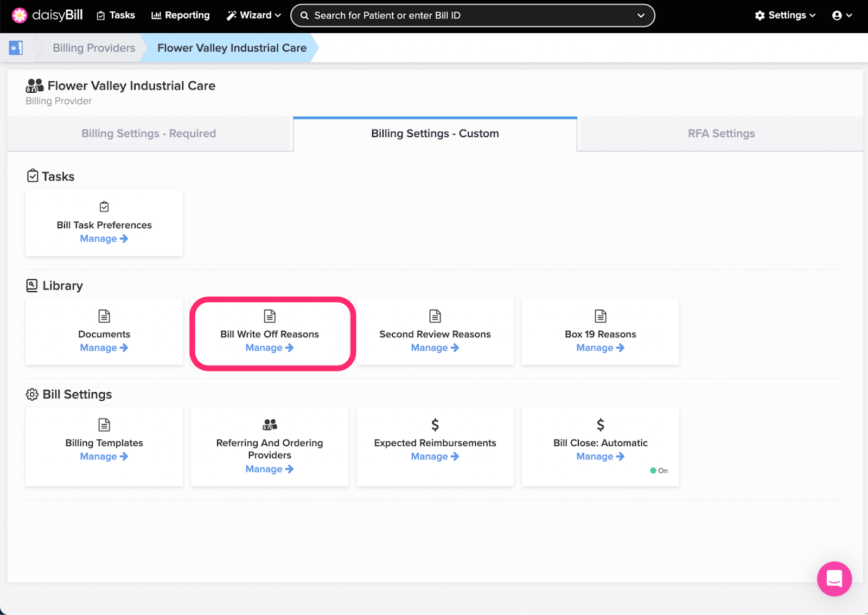This screenshot has width=868, height=615.
Task: Manage Second Review Reasons
Action: [x=435, y=348]
